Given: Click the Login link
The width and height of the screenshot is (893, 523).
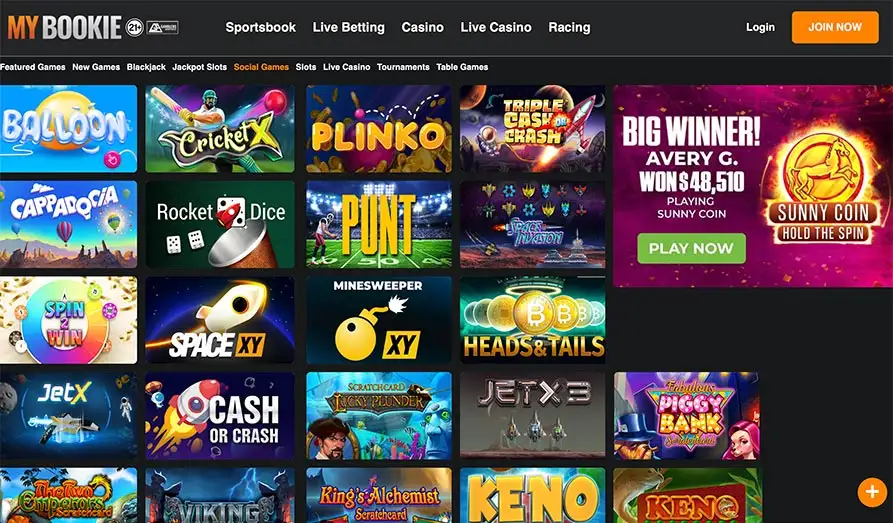Looking at the screenshot, I should pyautogui.click(x=760, y=27).
